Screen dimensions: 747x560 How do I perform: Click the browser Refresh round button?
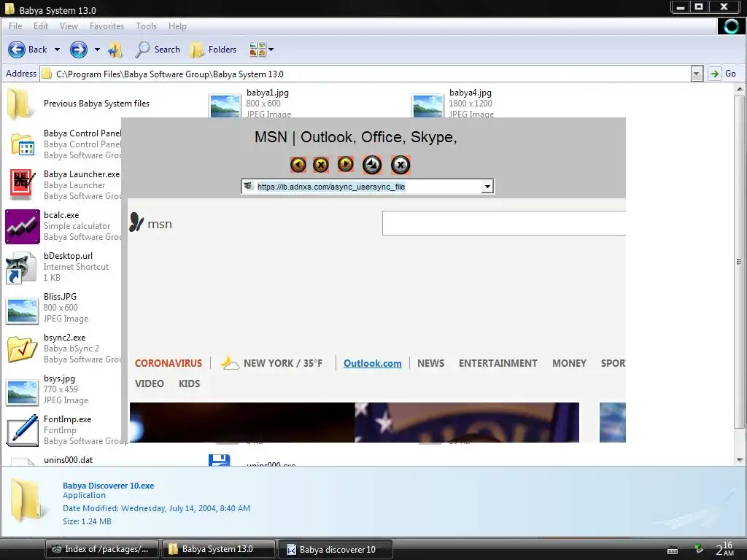372,165
